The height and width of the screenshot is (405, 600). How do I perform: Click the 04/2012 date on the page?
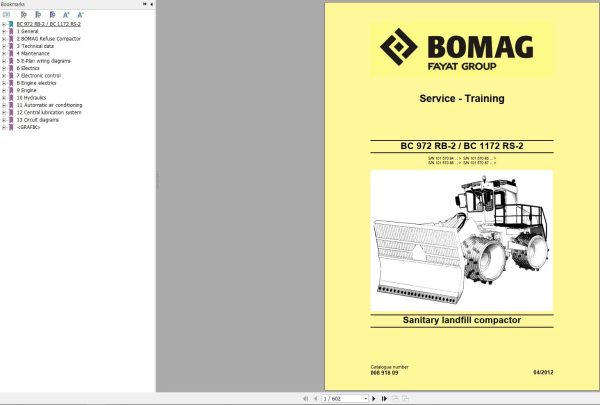543,372
